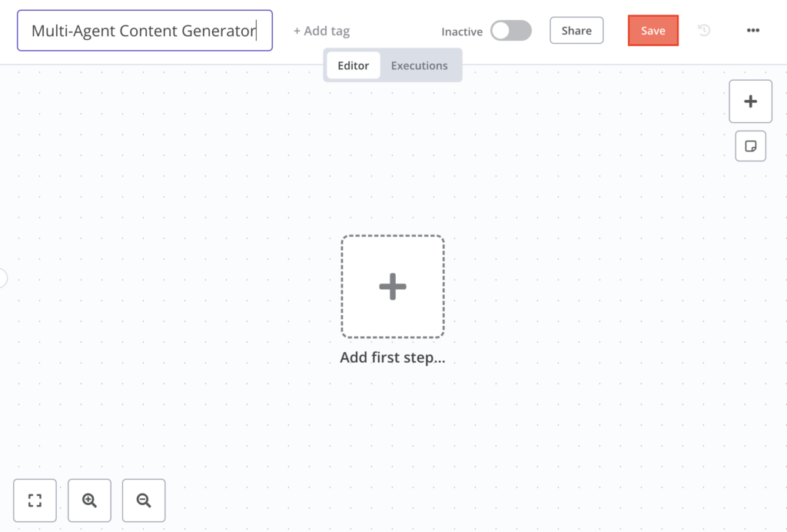Click the Multi-Agent Content Generator name field
The height and width of the screenshot is (532, 787).
pyautogui.click(x=144, y=30)
